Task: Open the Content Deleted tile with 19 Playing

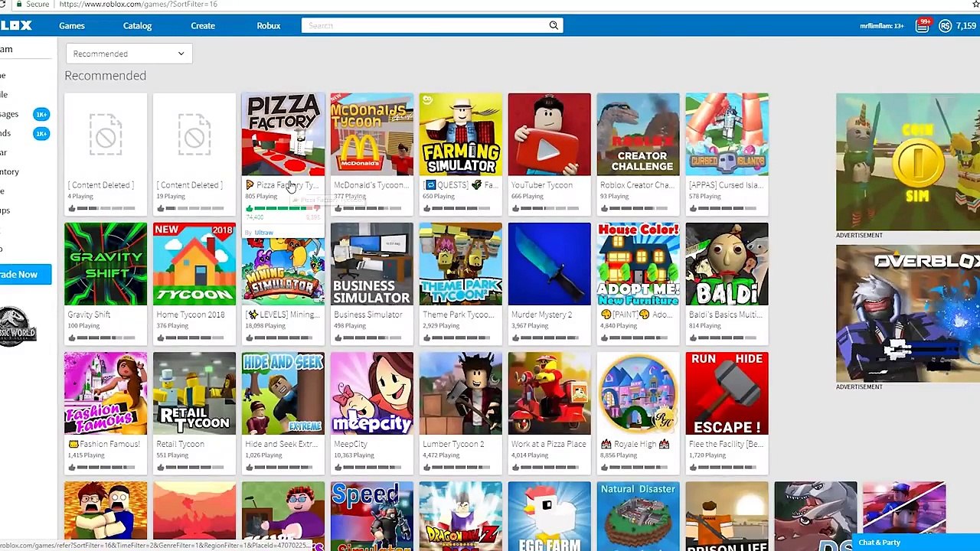Action: 194,153
